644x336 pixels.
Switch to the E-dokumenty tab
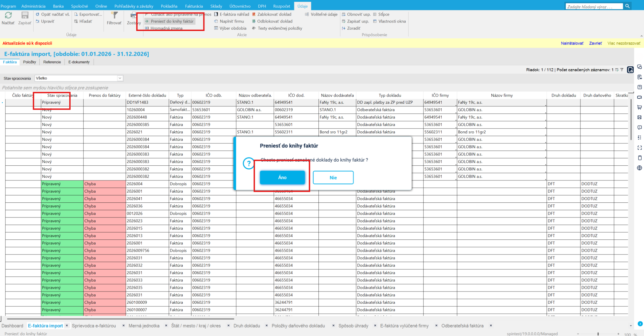coord(79,62)
